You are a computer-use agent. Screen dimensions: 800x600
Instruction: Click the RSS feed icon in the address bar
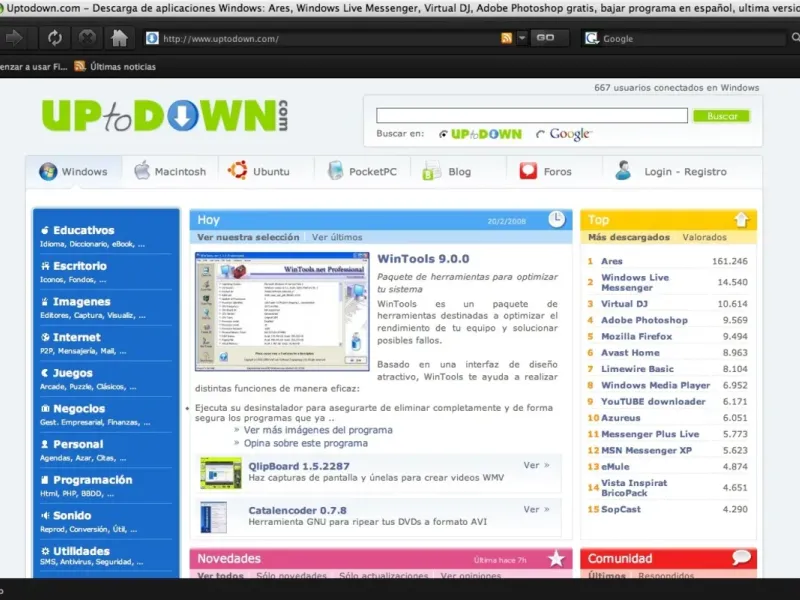coord(506,38)
